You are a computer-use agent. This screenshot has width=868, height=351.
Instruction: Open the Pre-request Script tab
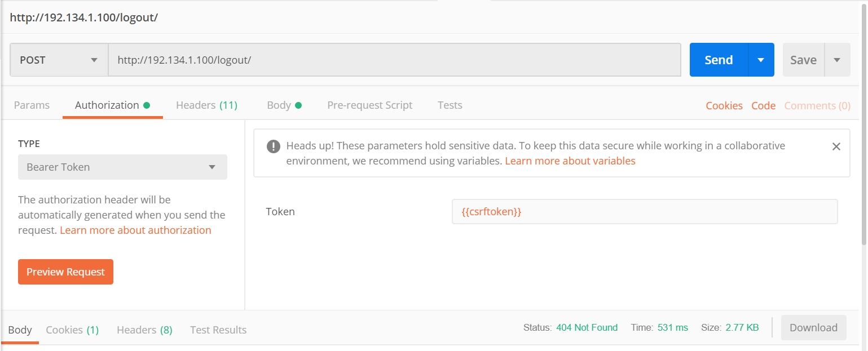click(x=369, y=105)
